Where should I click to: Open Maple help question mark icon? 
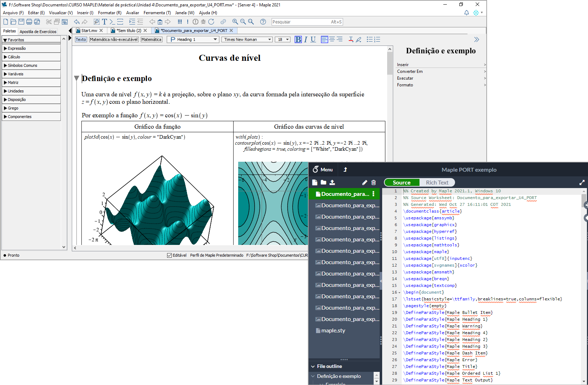(x=263, y=22)
